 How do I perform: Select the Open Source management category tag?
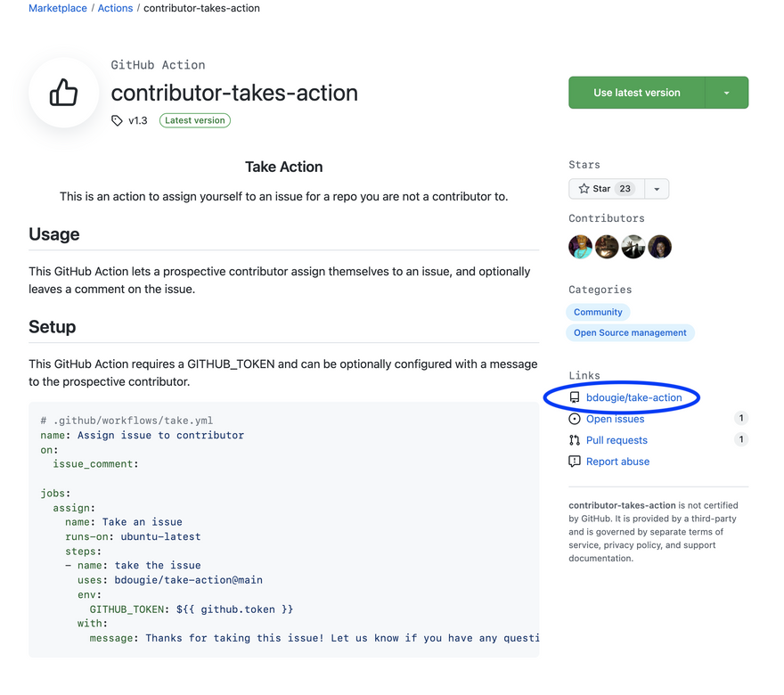630,333
